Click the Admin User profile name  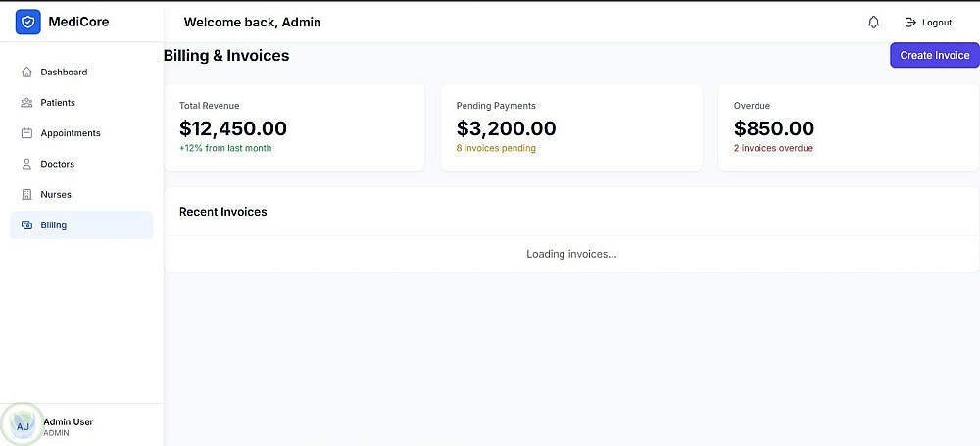[x=69, y=421]
